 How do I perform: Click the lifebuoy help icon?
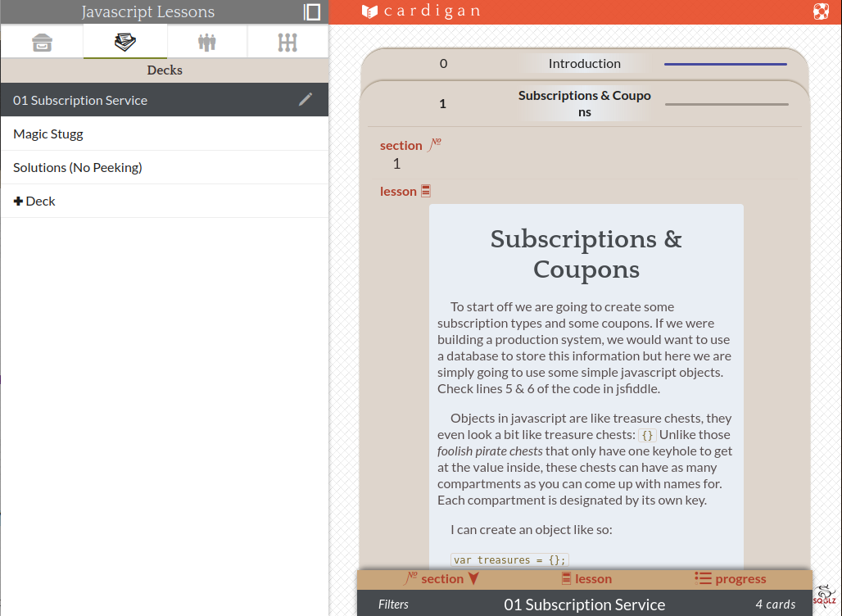(821, 11)
